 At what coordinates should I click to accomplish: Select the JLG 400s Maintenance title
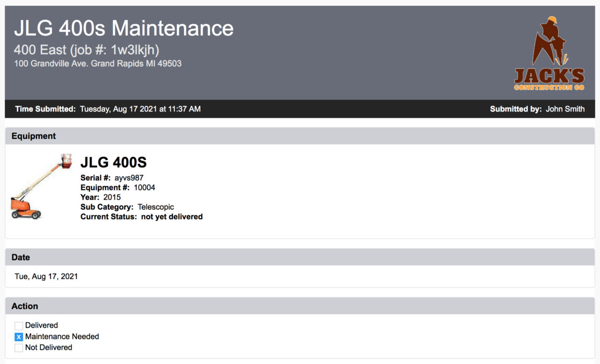pos(124,28)
